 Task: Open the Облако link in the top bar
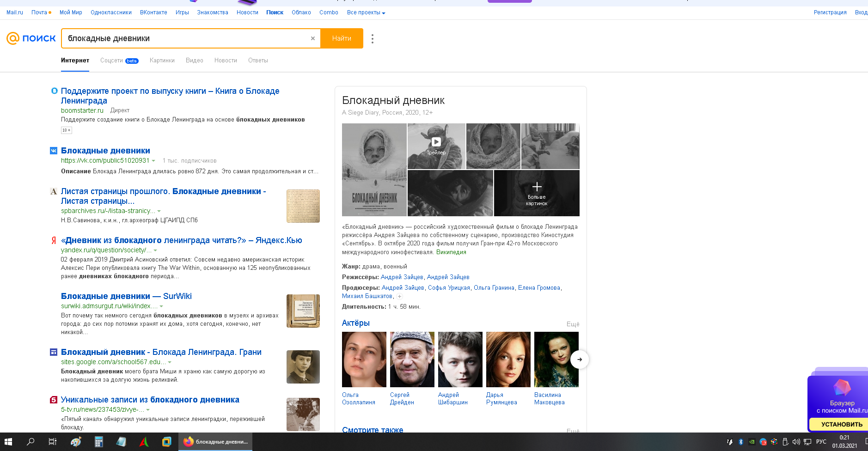(x=301, y=12)
